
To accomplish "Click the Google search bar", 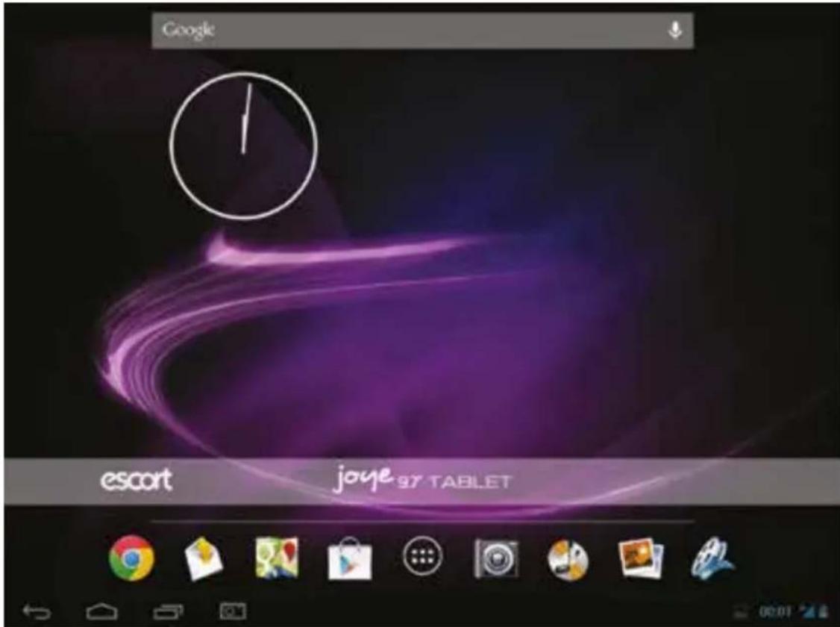I will click(422, 31).
